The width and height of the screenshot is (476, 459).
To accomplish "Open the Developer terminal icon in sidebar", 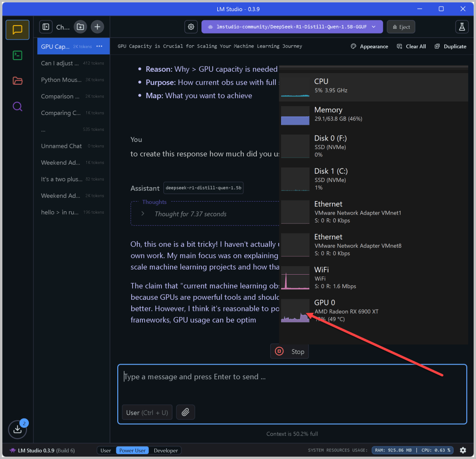I will point(17,55).
